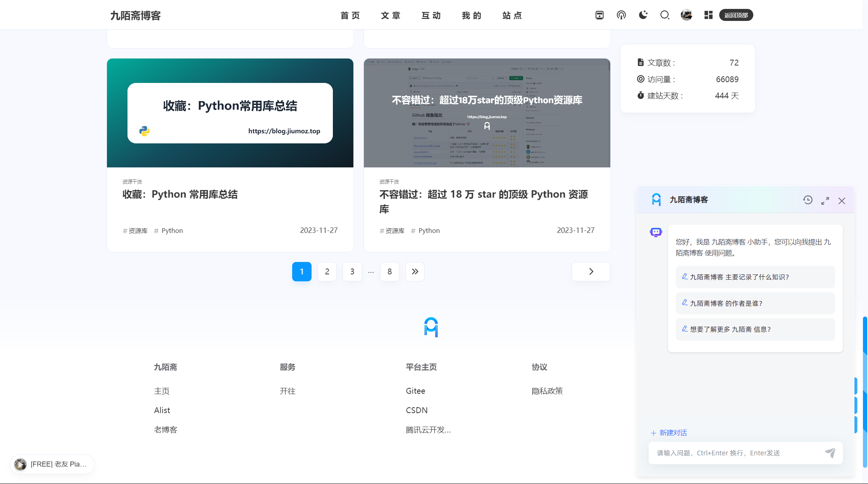This screenshot has height=484, width=868.
Task: Open the dashboard grid icon
Action: click(x=708, y=15)
